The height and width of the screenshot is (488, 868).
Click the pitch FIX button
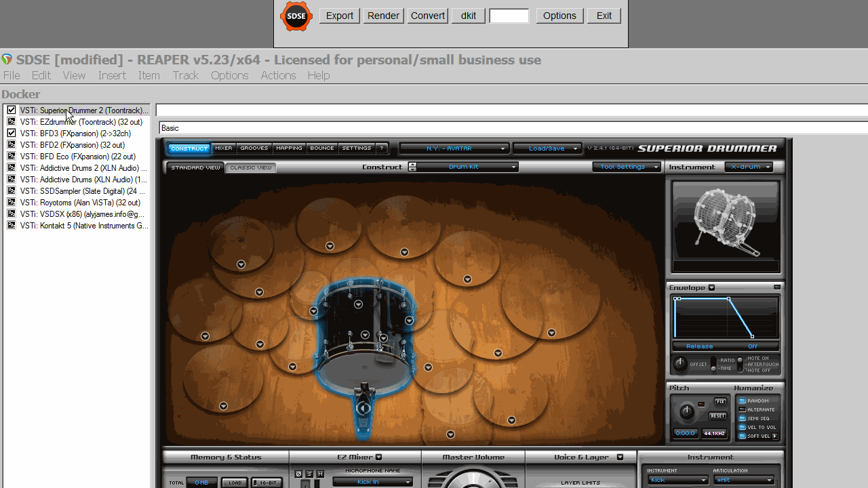click(x=720, y=402)
